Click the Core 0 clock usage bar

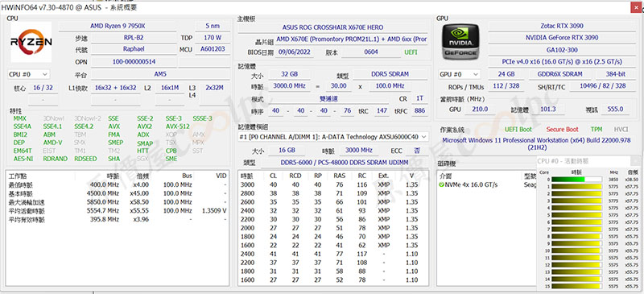[x=576, y=180]
